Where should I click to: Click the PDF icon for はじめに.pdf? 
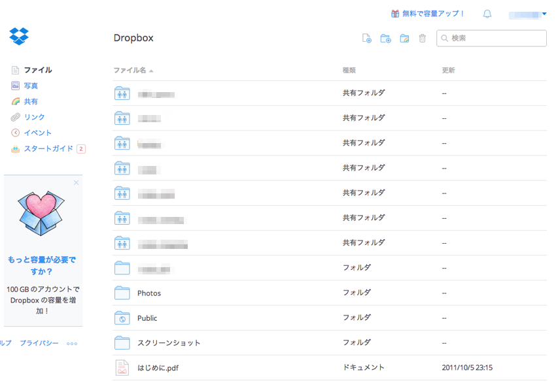pyautogui.click(x=122, y=368)
